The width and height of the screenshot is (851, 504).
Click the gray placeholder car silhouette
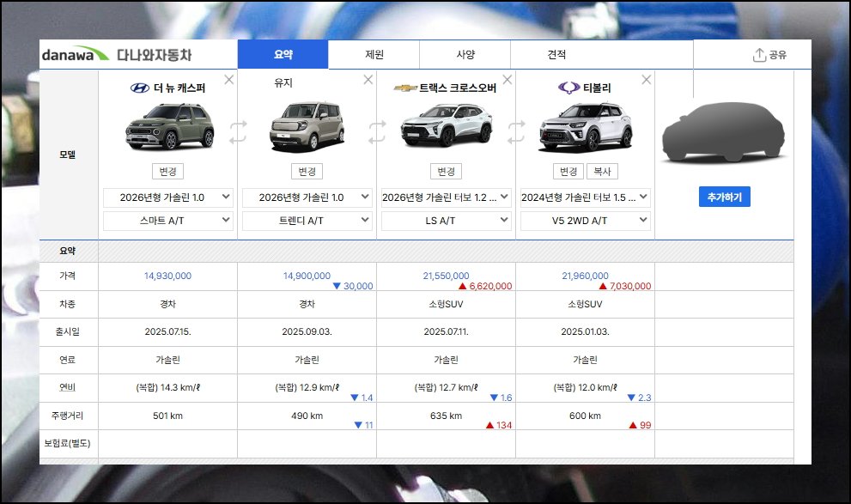click(x=724, y=132)
